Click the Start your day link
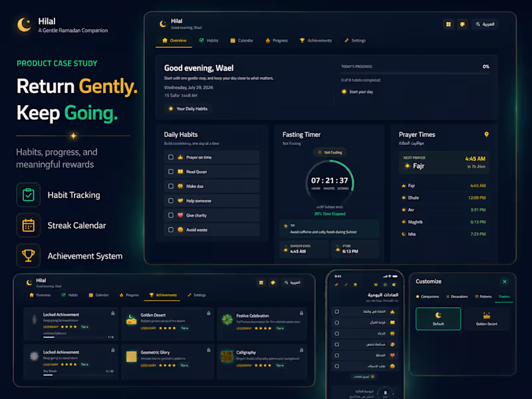The image size is (532, 399). (x=357, y=92)
